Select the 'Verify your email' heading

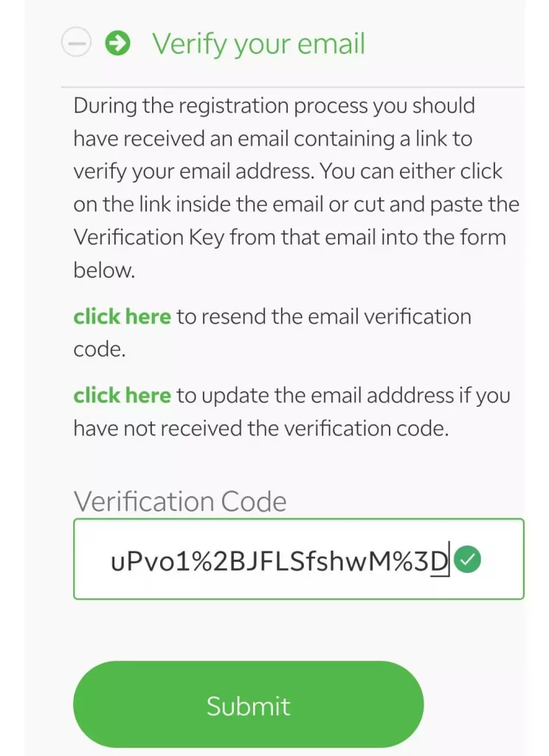[x=259, y=44]
